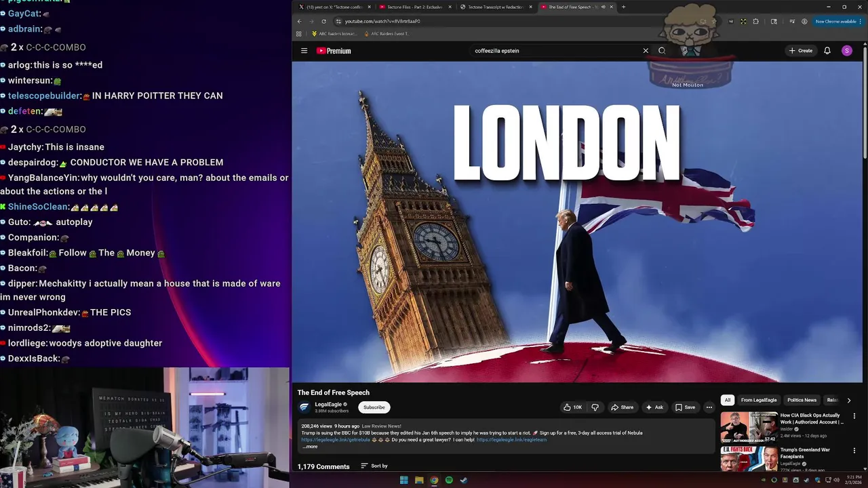Subscribe to LegalEagle
868x488 pixels.
[374, 407]
